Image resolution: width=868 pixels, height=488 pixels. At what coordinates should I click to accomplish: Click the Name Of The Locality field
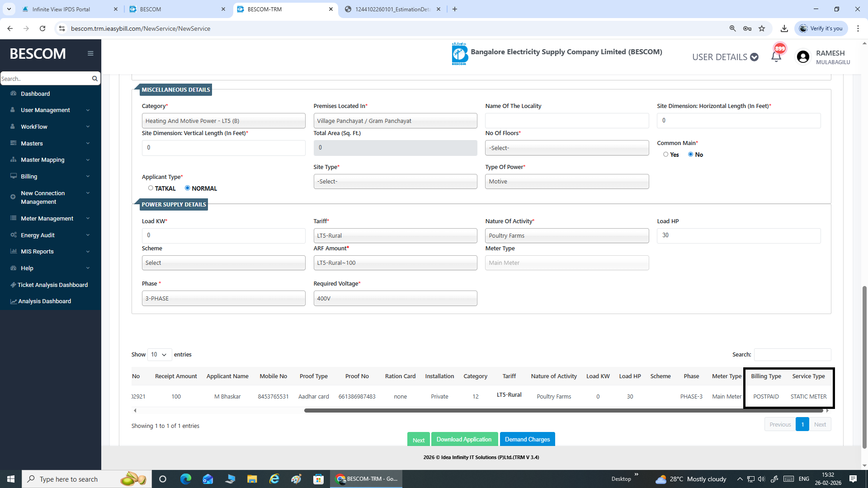click(566, 121)
